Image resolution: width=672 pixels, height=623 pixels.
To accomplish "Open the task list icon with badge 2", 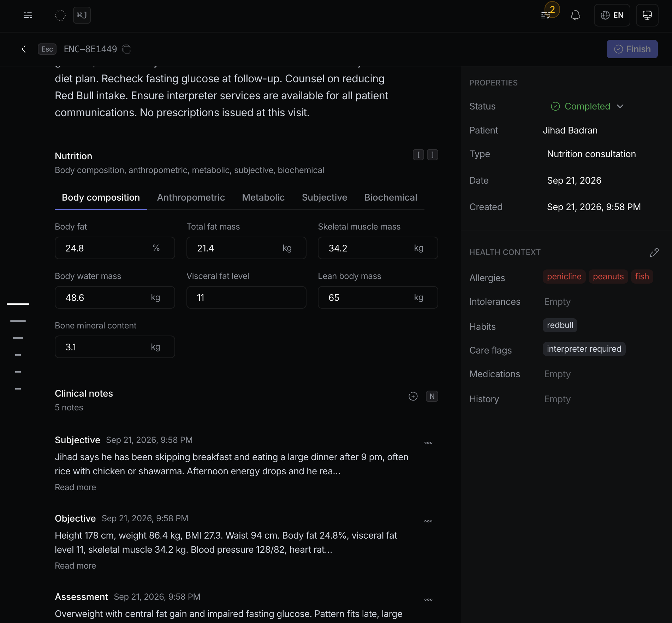I will point(546,15).
